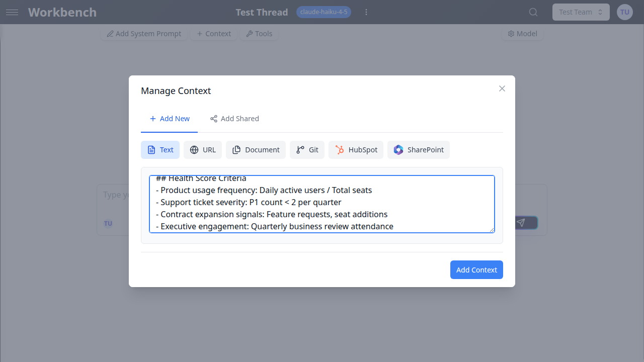Viewport: 644px width, 362px height.
Task: Open the Tools configuration
Action: click(259, 34)
